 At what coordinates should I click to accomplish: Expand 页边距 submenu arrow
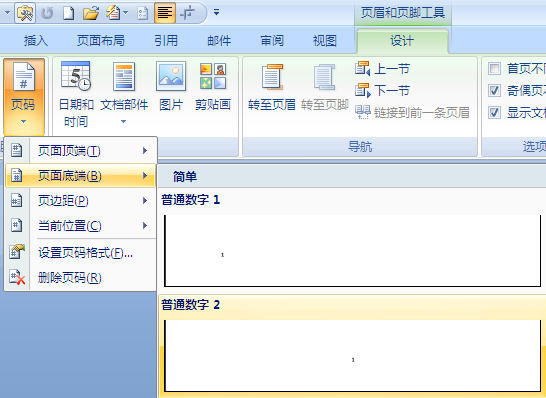(x=145, y=201)
